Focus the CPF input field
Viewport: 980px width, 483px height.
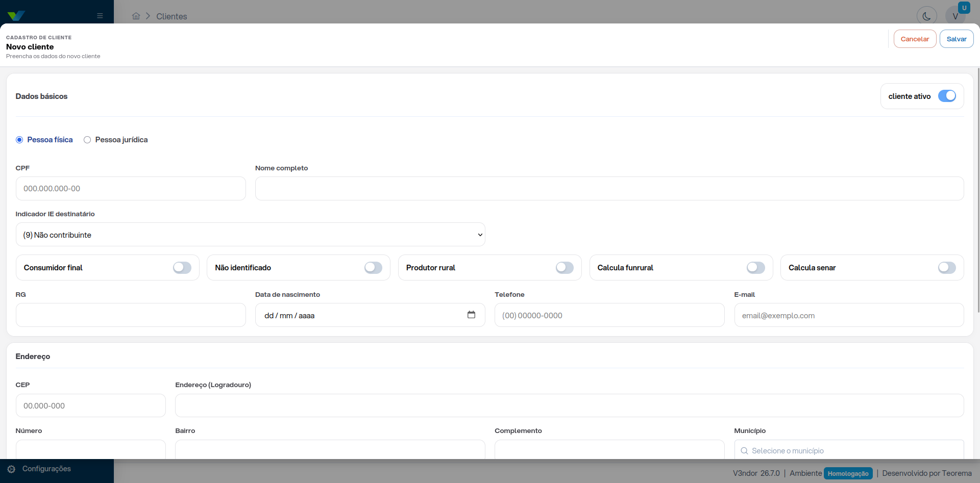(131, 189)
